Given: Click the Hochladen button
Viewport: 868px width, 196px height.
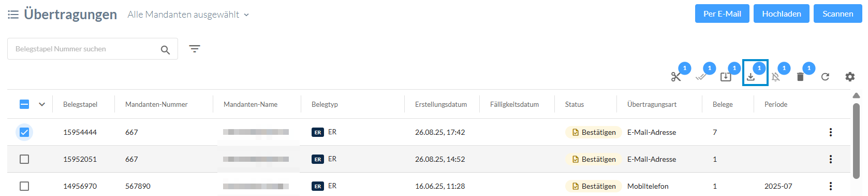Looking at the screenshot, I should [x=782, y=14].
